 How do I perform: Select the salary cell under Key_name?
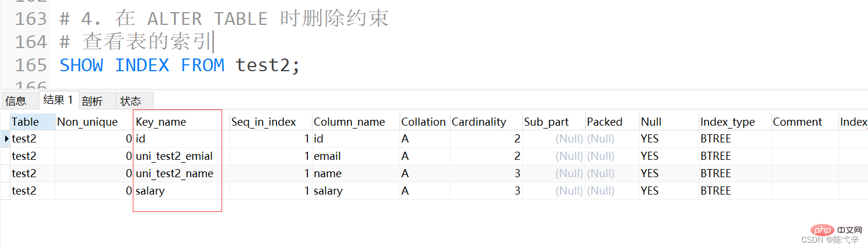pyautogui.click(x=150, y=191)
